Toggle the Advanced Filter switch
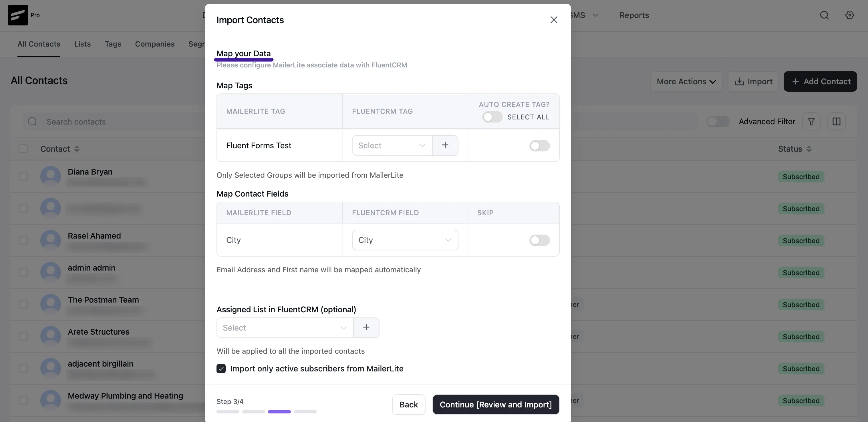Viewport: 868px width, 422px height. click(718, 121)
